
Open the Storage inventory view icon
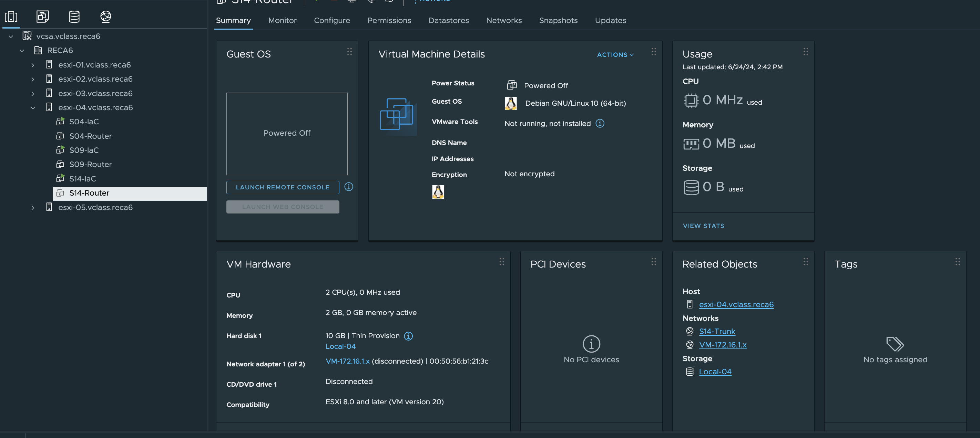(x=74, y=16)
